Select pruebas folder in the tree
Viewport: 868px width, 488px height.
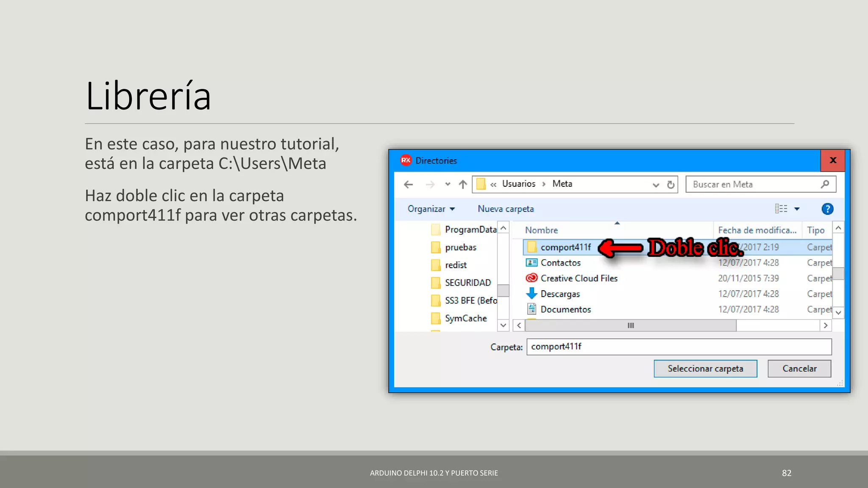453,247
